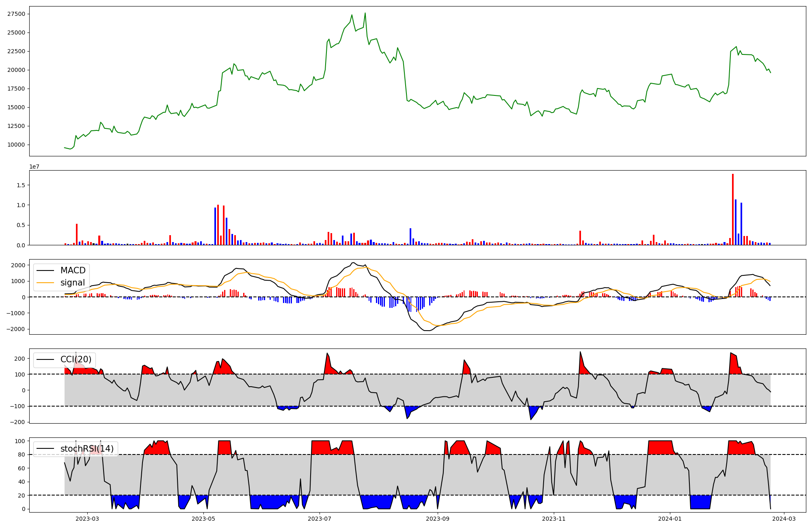
Task: Click the -200 CCI axis tick label
Action: point(18,422)
